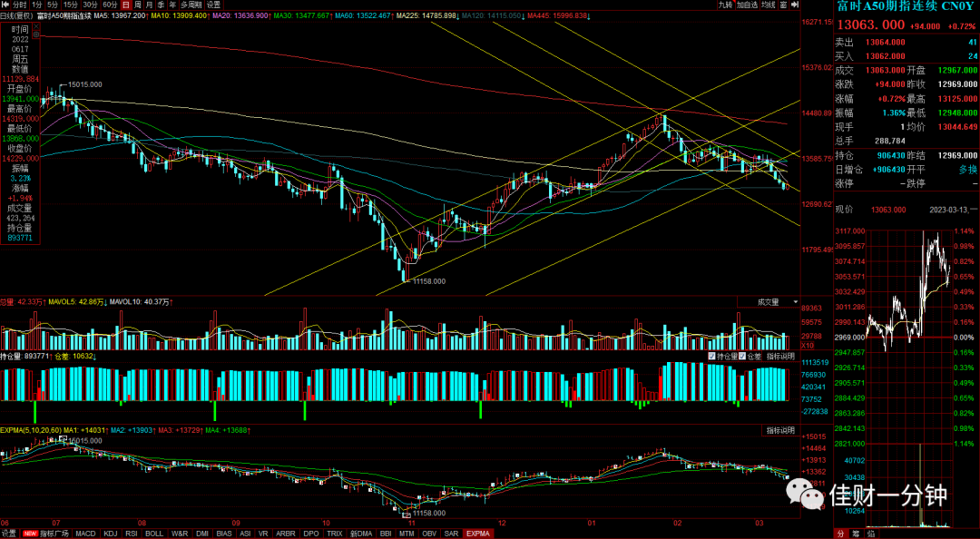Screen dimensions: 980x539
Task: Switch to 分时 intraday chart
Action: [20, 5]
